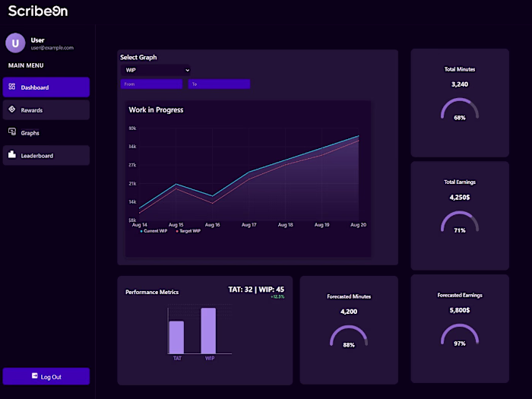
Task: Toggle the Current WIP legend entry
Action: (154, 231)
